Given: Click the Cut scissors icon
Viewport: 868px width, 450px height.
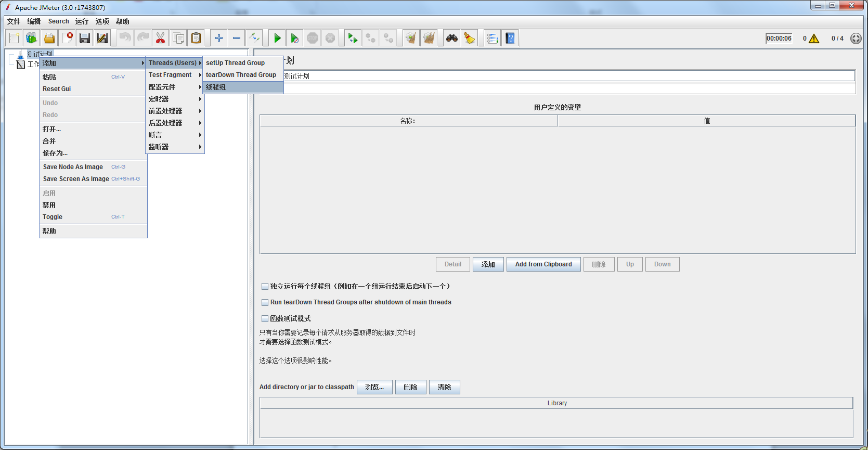Looking at the screenshot, I should click(161, 38).
